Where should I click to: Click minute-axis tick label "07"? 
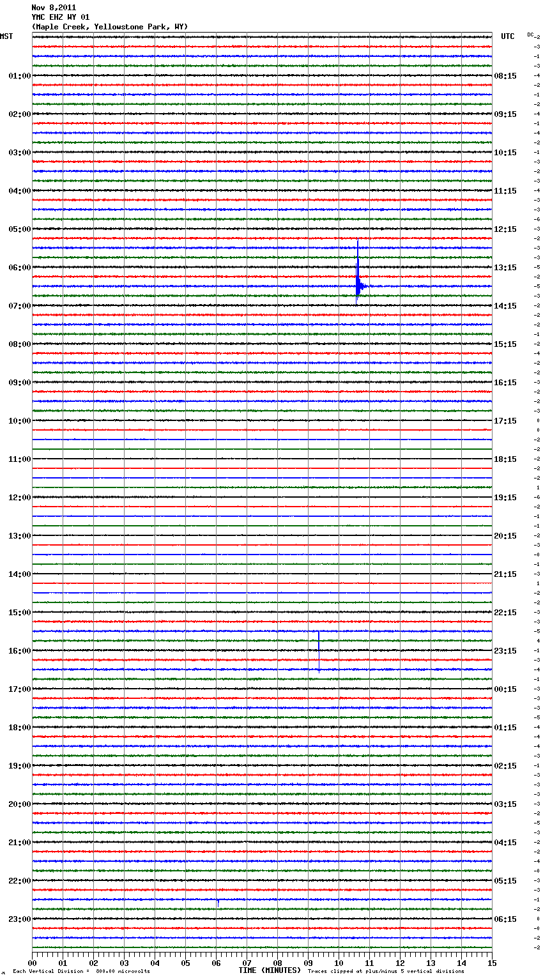click(x=247, y=963)
